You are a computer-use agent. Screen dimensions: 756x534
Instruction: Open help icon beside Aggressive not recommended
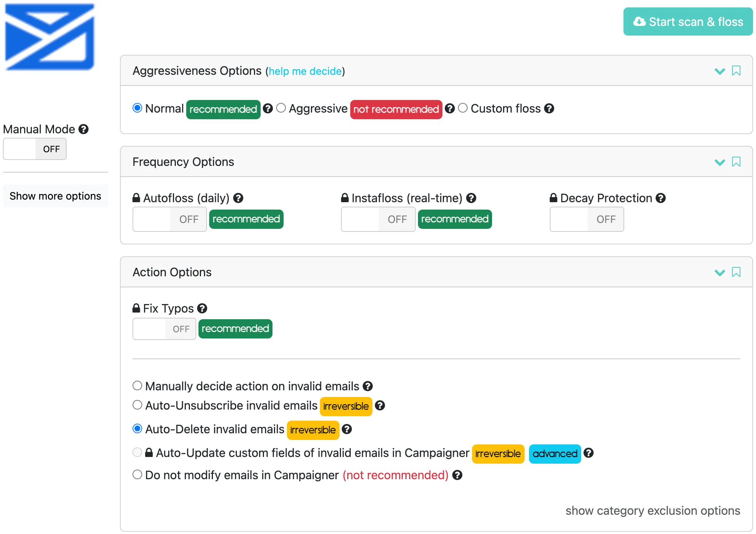(450, 109)
